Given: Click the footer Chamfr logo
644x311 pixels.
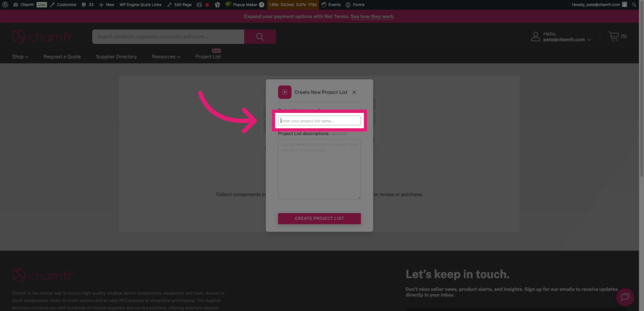Looking at the screenshot, I should tap(43, 276).
